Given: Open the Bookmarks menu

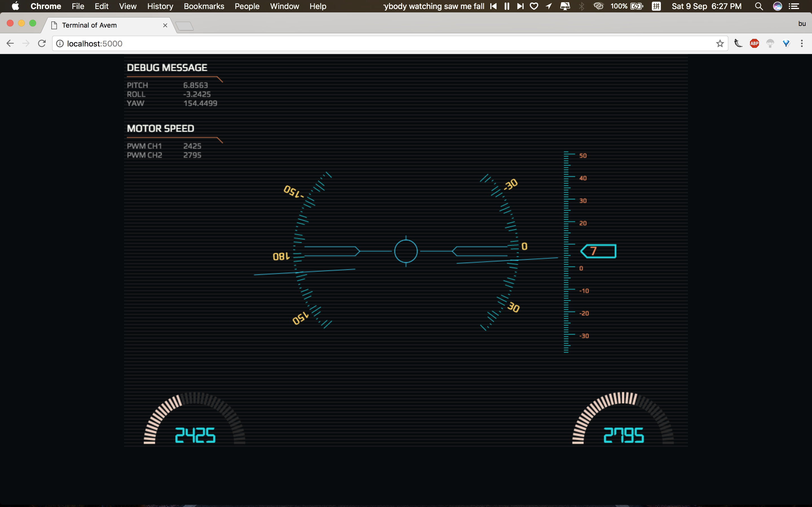Looking at the screenshot, I should (204, 6).
